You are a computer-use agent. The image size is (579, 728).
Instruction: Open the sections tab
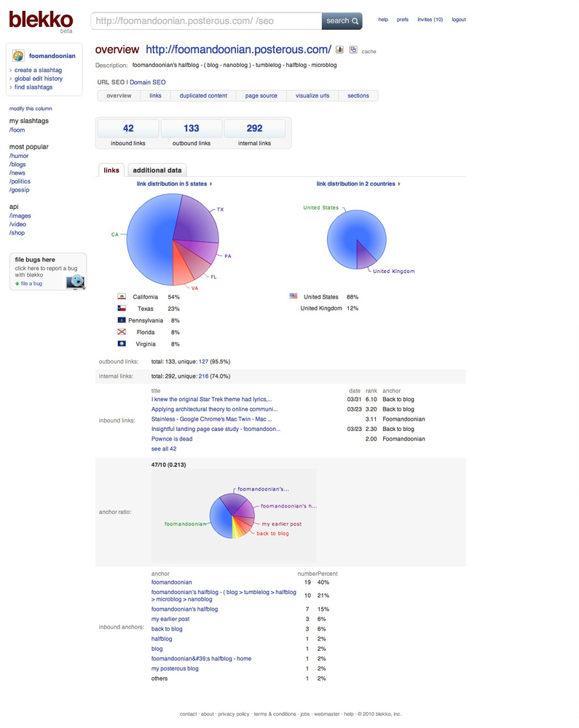point(358,95)
